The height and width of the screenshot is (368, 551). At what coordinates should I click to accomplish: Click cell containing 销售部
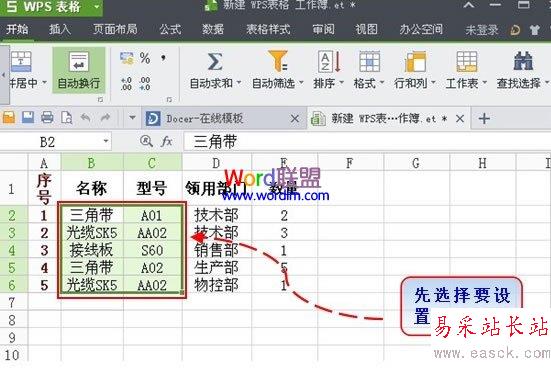pyautogui.click(x=217, y=250)
